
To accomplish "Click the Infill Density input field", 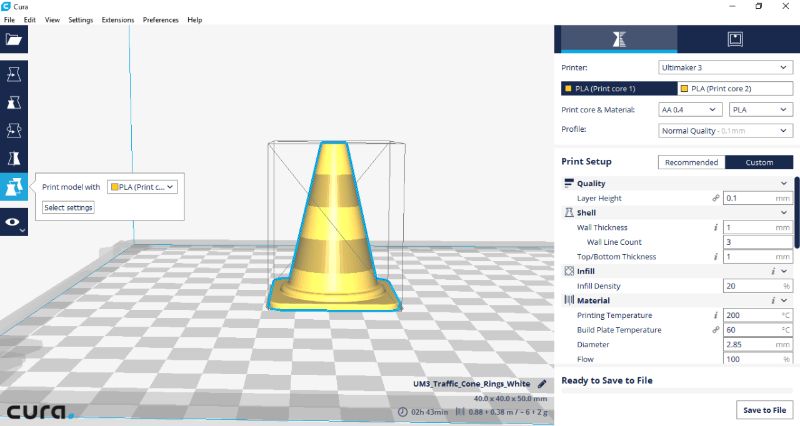I will 758,286.
